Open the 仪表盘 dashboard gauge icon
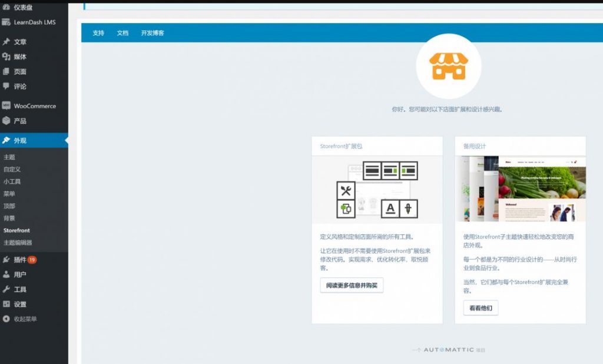603x364 pixels. pyautogui.click(x=6, y=7)
